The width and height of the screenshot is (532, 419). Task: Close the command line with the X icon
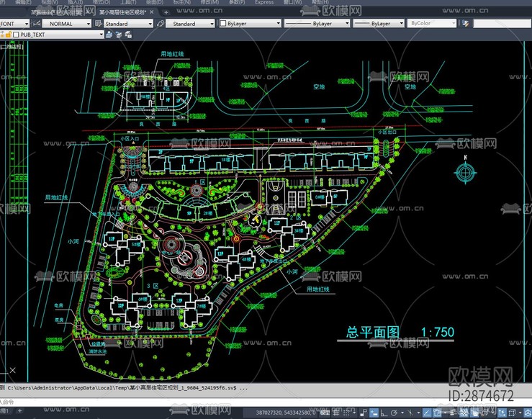pyautogui.click(x=12, y=370)
